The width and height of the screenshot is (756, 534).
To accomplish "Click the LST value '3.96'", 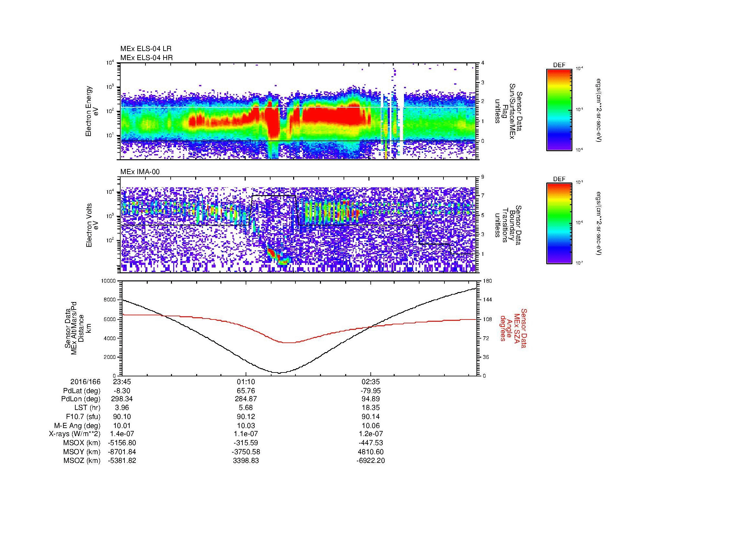I will tap(122, 408).
